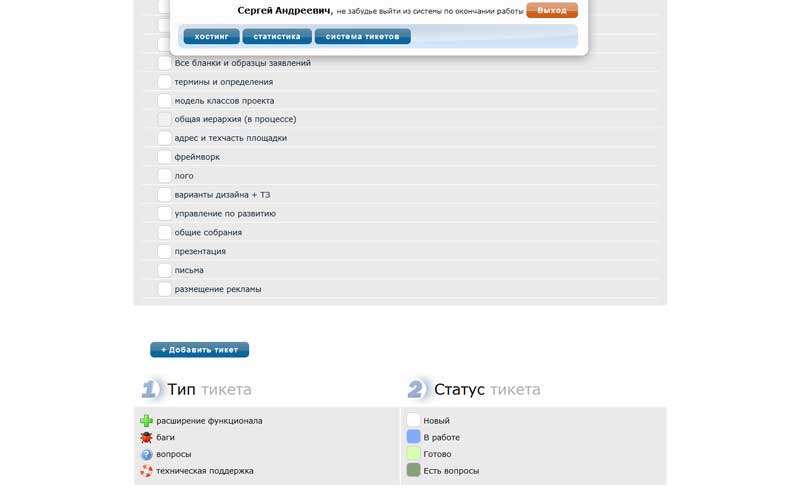Click the Есть вопросы status label
The width and height of the screenshot is (800, 500).
(x=451, y=471)
